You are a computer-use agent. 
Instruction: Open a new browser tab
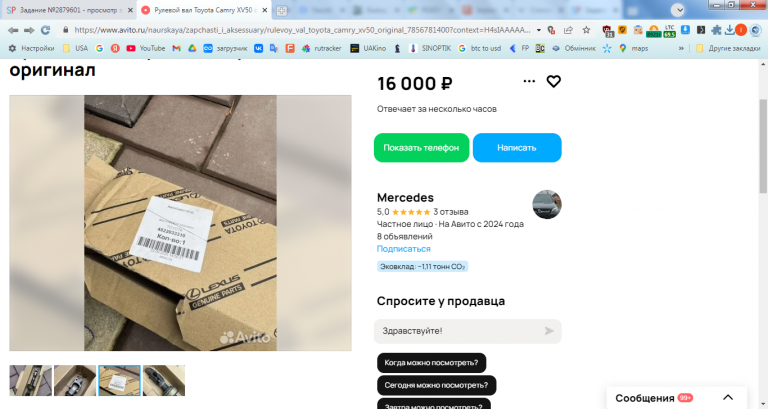tap(282, 10)
